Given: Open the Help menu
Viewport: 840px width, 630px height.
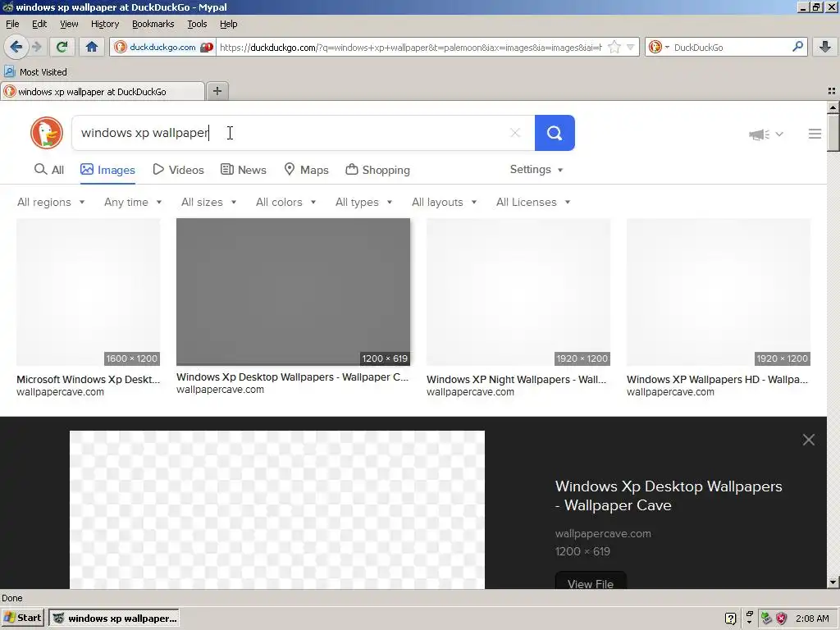Looking at the screenshot, I should tap(228, 24).
